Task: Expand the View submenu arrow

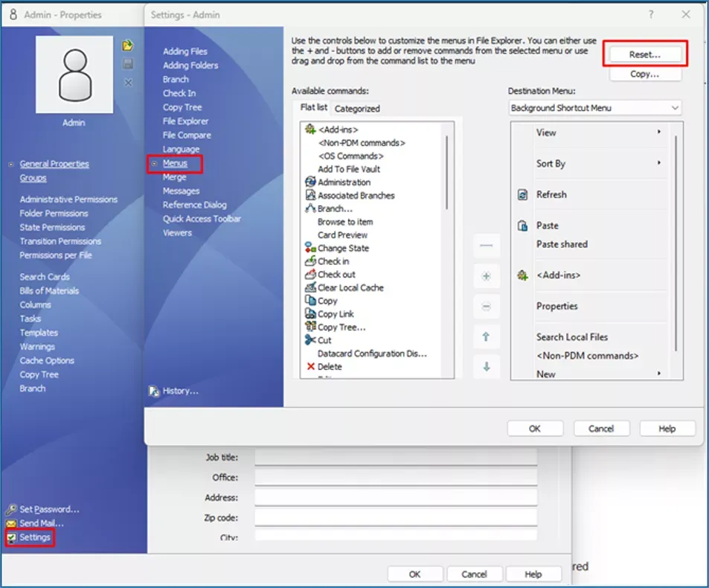Action: click(x=659, y=132)
